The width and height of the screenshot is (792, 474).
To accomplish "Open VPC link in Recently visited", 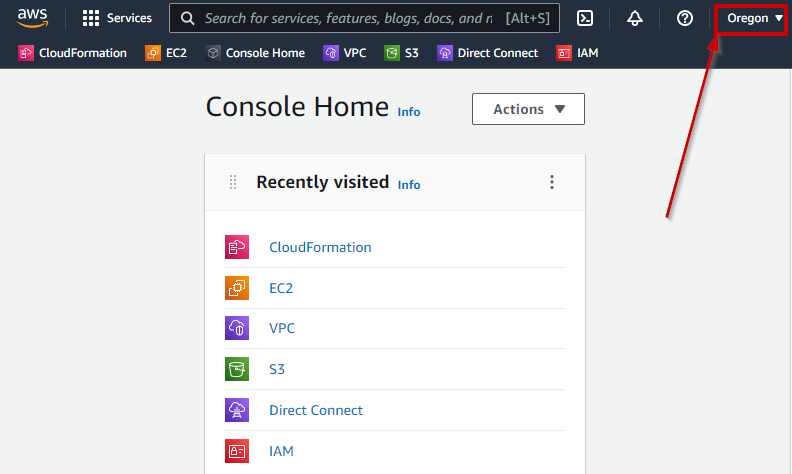I will point(282,328).
